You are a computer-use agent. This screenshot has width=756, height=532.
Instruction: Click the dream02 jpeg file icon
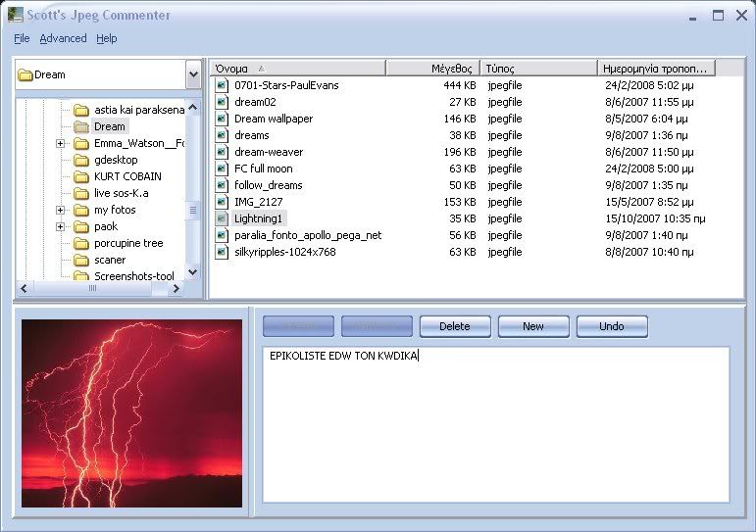(222, 102)
